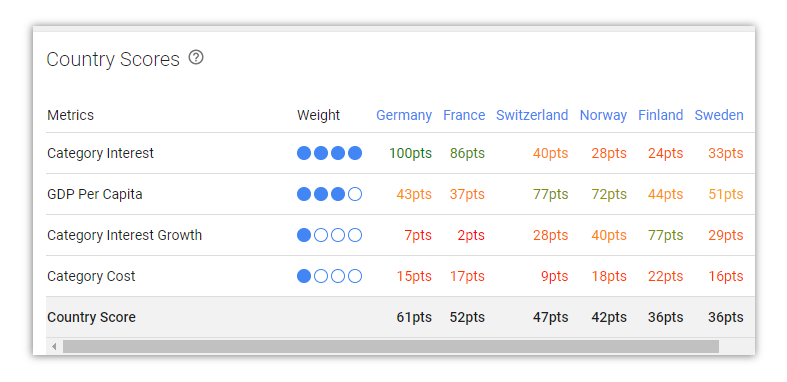Open the Finland country link

point(661,115)
